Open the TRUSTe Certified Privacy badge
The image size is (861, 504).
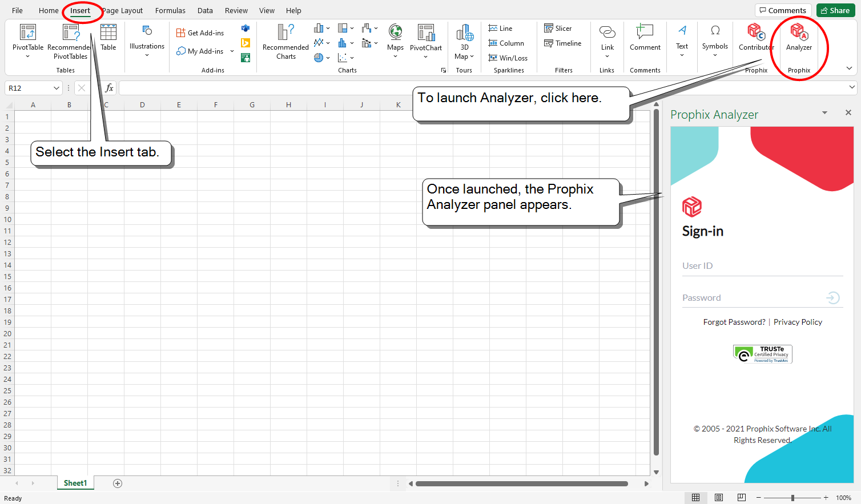coord(763,354)
